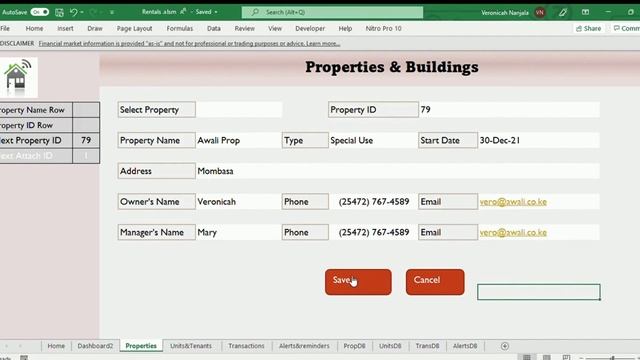Click the Next Property ID cell 79
This screenshot has height=360, width=640.
point(86,140)
